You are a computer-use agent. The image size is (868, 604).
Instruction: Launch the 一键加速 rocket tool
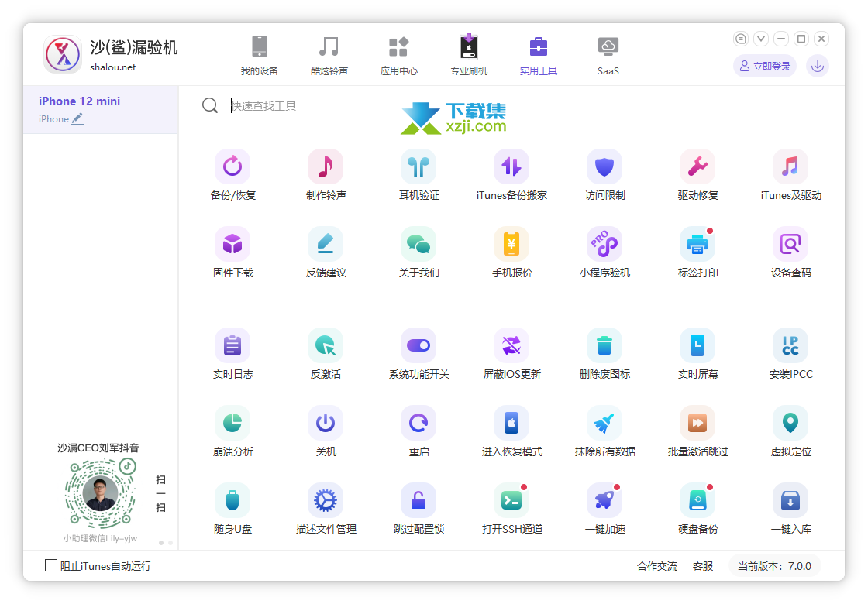click(604, 500)
